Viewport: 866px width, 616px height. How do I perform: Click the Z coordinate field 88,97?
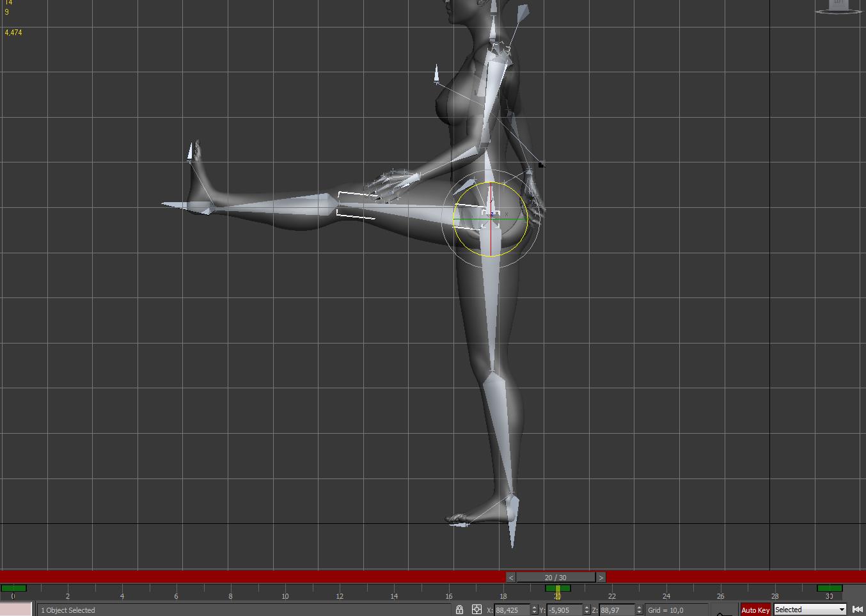pos(617,610)
